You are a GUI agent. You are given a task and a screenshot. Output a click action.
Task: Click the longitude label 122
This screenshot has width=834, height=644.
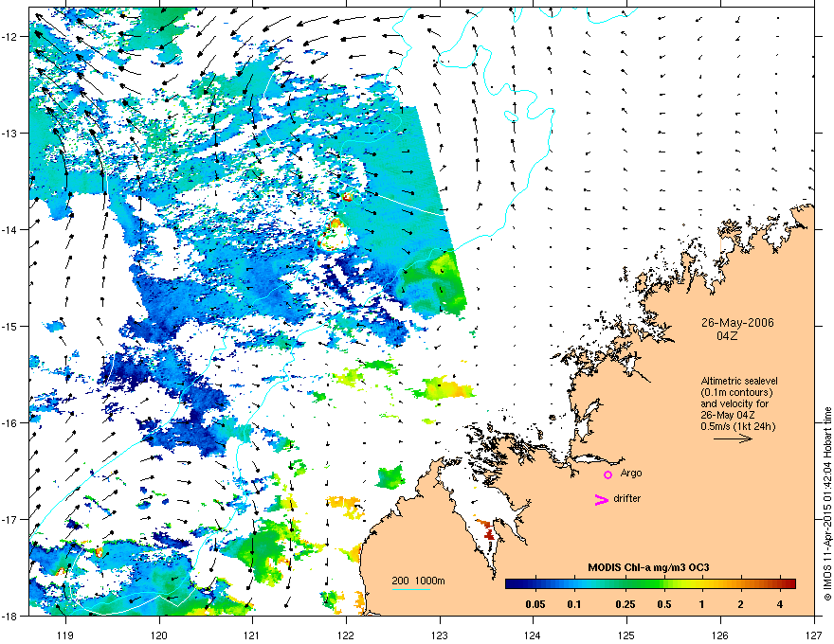346,635
